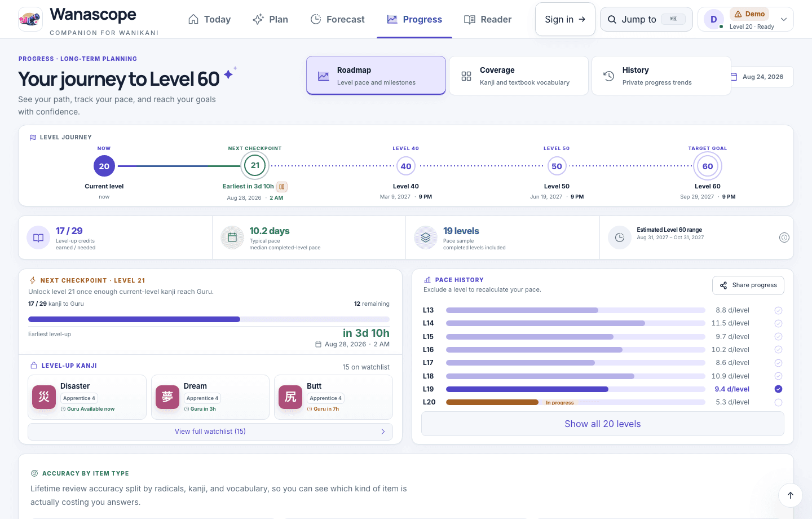812x519 pixels.
Task: Open View full watchlist (15)
Action: point(210,432)
